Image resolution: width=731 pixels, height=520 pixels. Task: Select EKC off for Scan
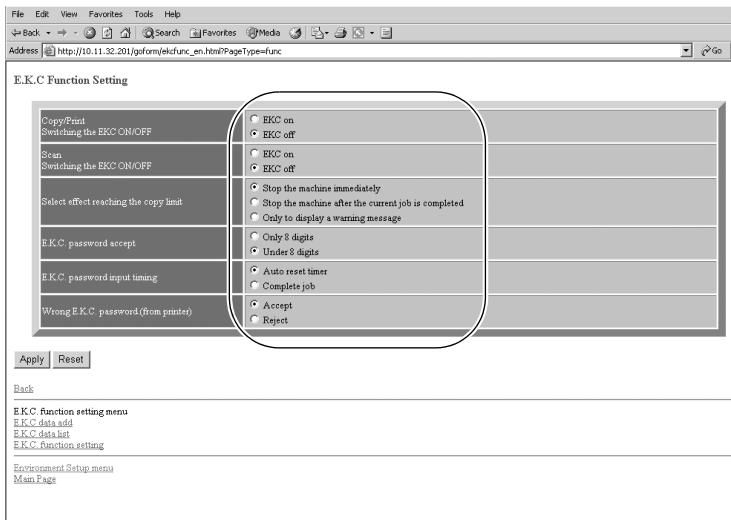[x=254, y=168]
